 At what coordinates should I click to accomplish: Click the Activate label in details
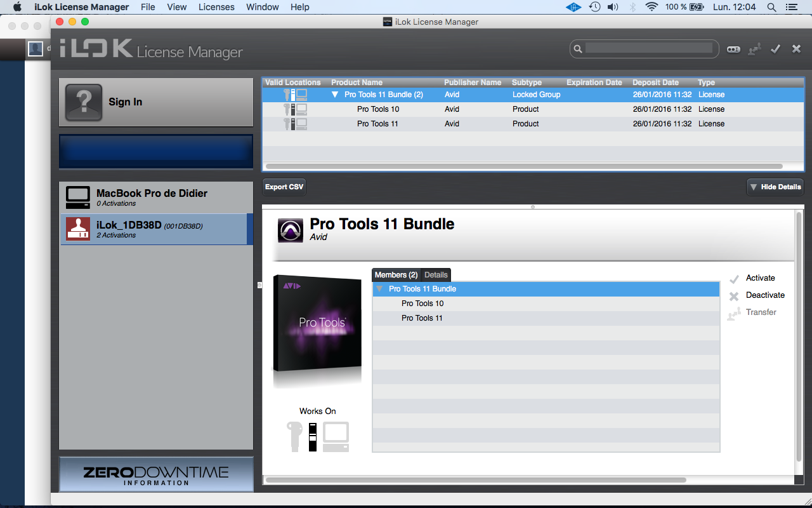tap(761, 278)
